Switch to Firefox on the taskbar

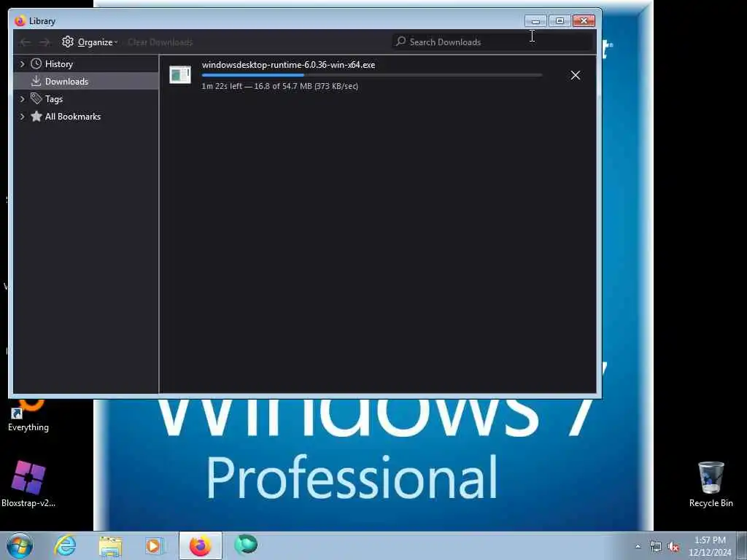tap(201, 545)
